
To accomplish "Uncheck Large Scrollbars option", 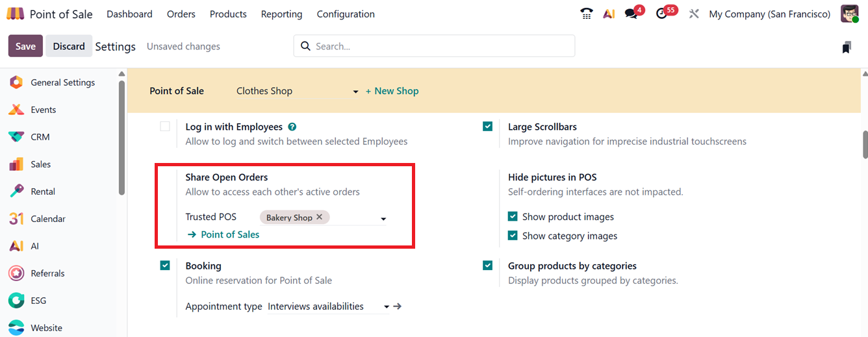I will 488,127.
